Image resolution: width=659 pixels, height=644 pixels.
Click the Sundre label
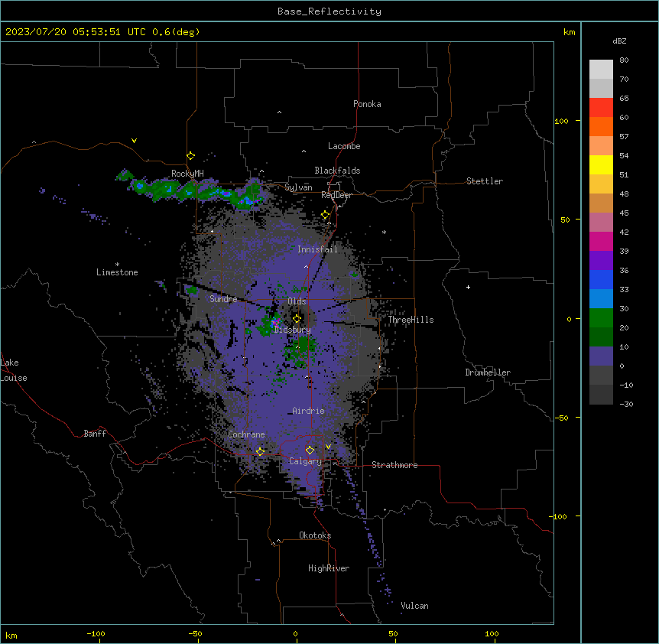223,299
